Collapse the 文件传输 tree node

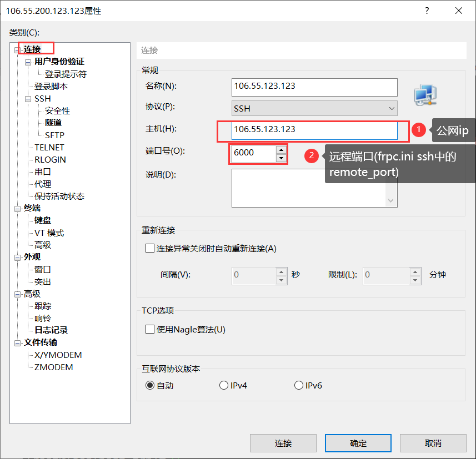point(17,343)
